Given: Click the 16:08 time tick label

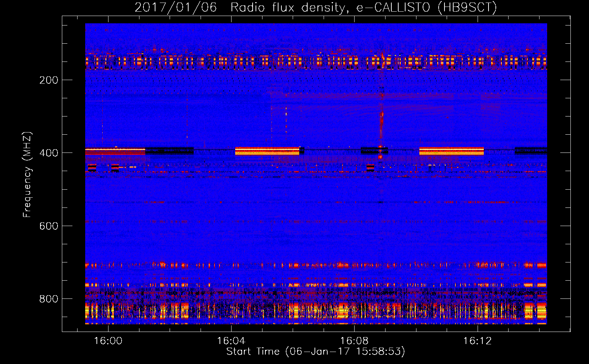Looking at the screenshot, I should tap(354, 341).
